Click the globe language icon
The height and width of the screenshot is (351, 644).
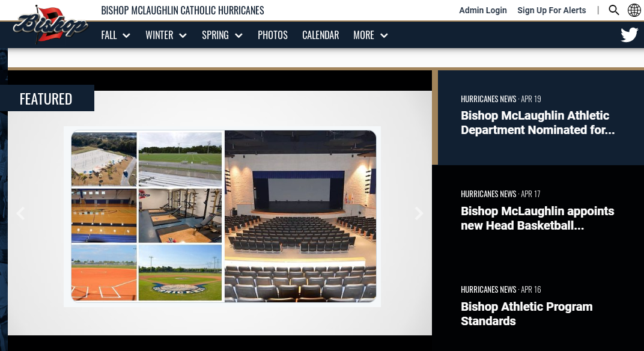tap(634, 10)
